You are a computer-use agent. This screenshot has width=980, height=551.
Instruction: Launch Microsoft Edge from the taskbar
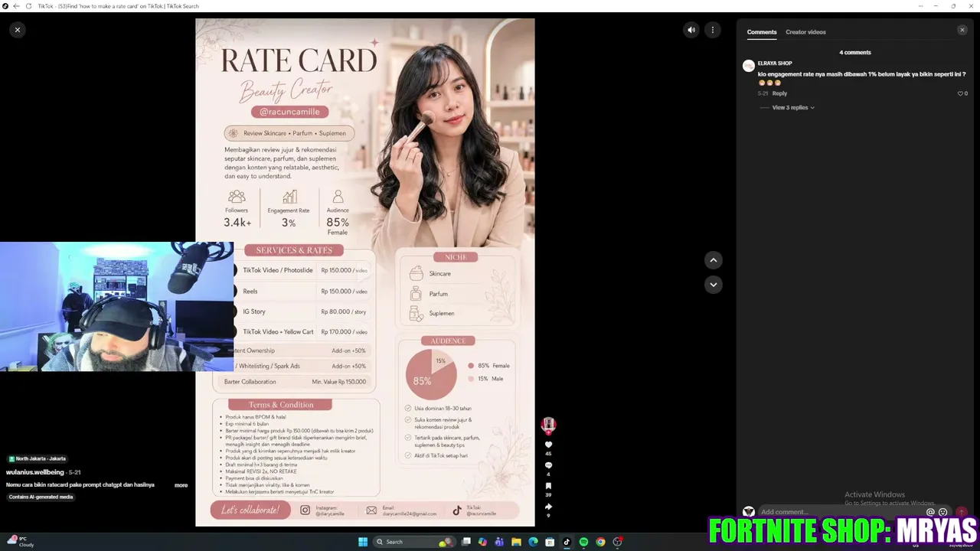tap(533, 542)
